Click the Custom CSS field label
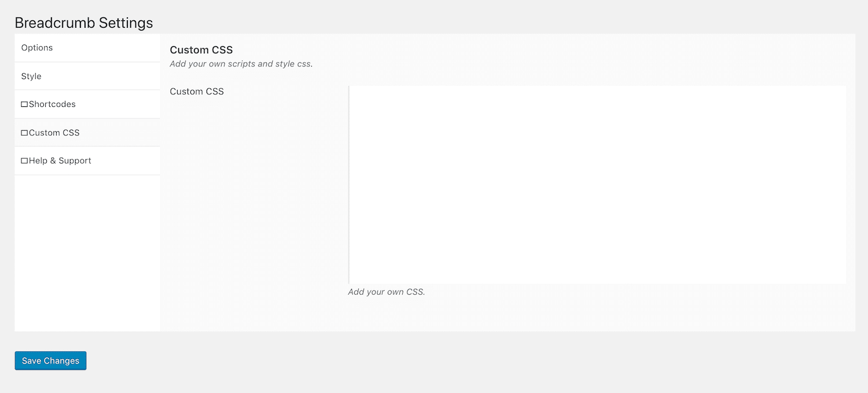This screenshot has height=393, width=868. 197,91
